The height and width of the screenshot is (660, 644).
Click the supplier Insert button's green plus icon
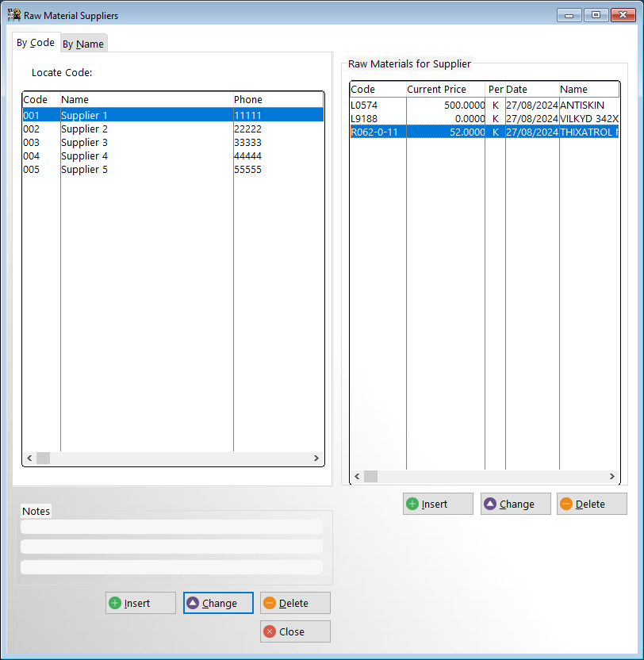pos(115,603)
